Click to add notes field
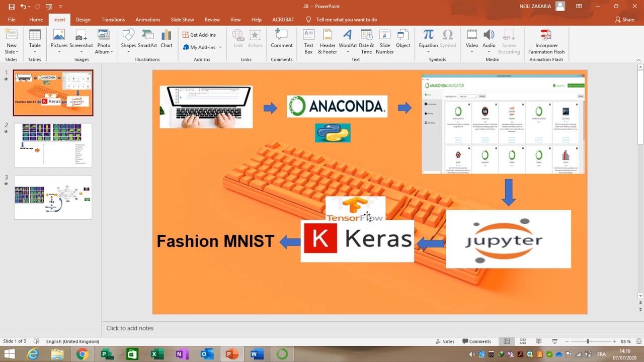The width and height of the screenshot is (644, 362). [x=130, y=328]
